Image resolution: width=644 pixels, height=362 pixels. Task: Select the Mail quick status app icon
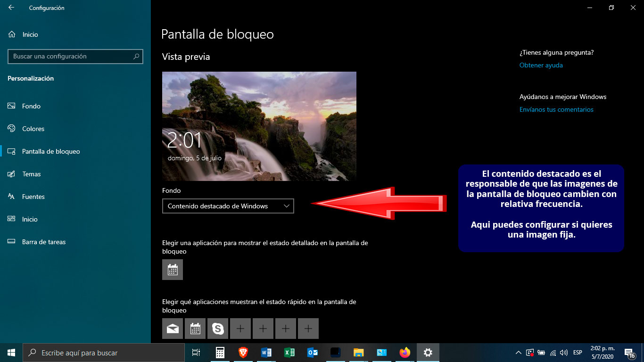click(x=173, y=329)
